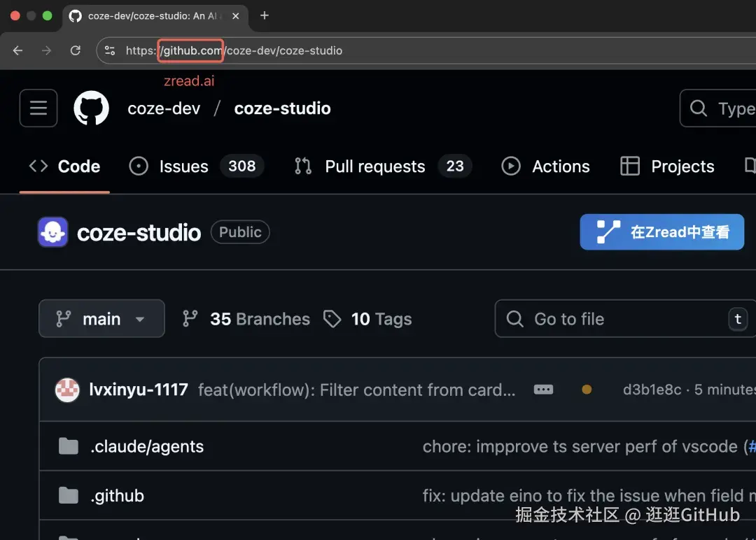The width and height of the screenshot is (756, 540).
Task: Navigate back with the browser back arrow
Action: [17, 50]
